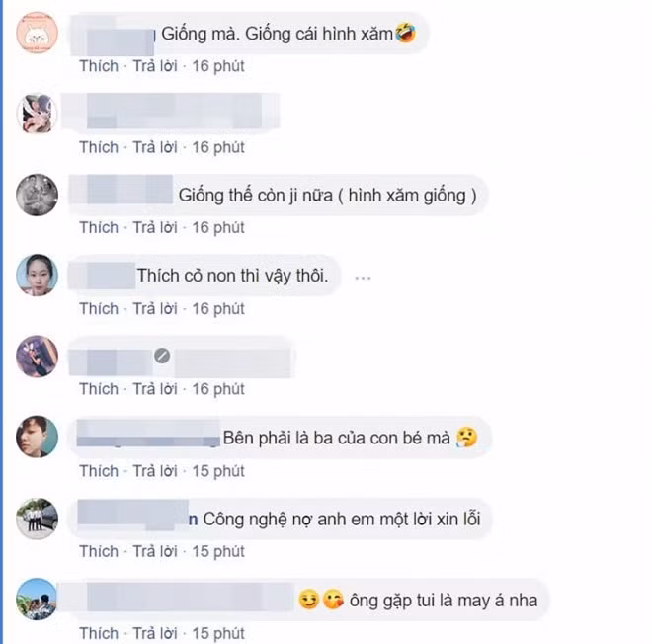652x644 pixels.
Task: Click the '15 phút' timestamp under the last comment
Action: 218,633
